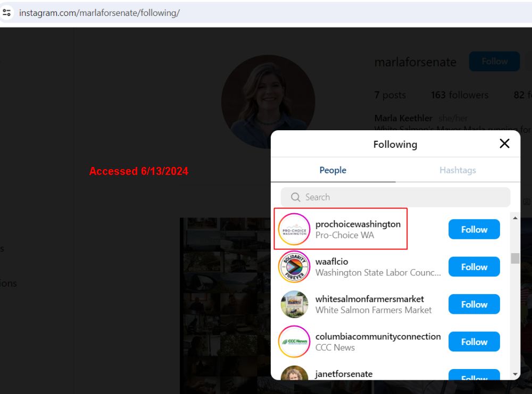This screenshot has width=532, height=394.
Task: Open the columbiacommunityconnection username link
Action: (x=378, y=337)
